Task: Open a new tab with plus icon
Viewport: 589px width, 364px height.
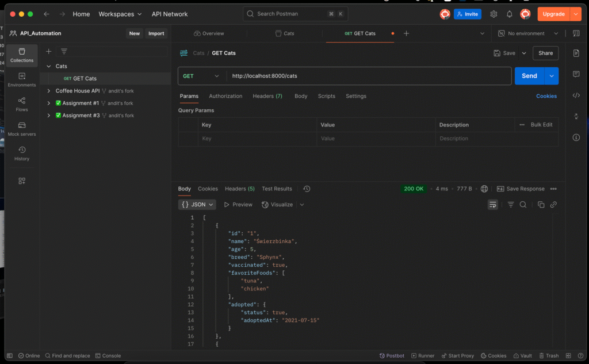Action: coord(407,33)
